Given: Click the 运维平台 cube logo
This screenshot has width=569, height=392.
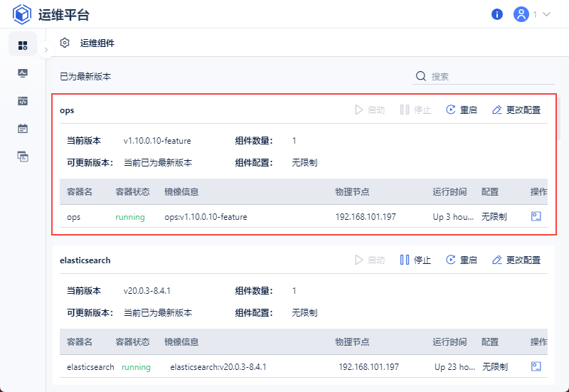Looking at the screenshot, I should pos(23,14).
